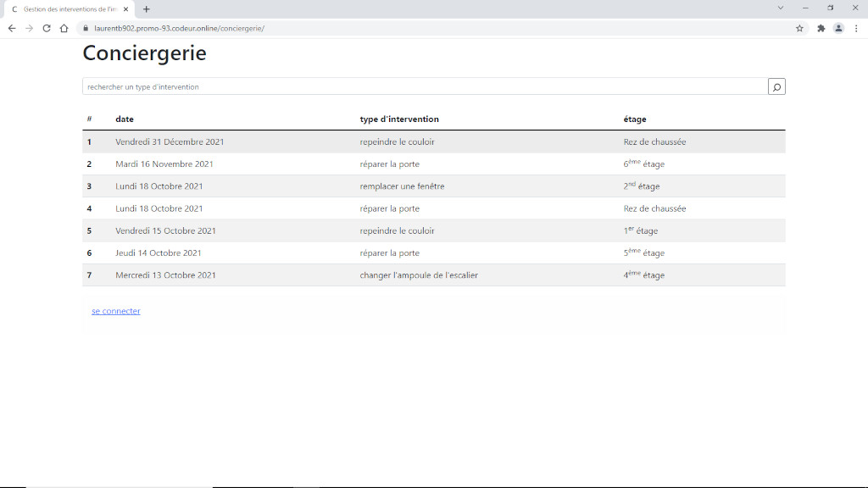868x488 pixels.
Task: Open the extensions puzzle icon
Action: click(x=821, y=28)
